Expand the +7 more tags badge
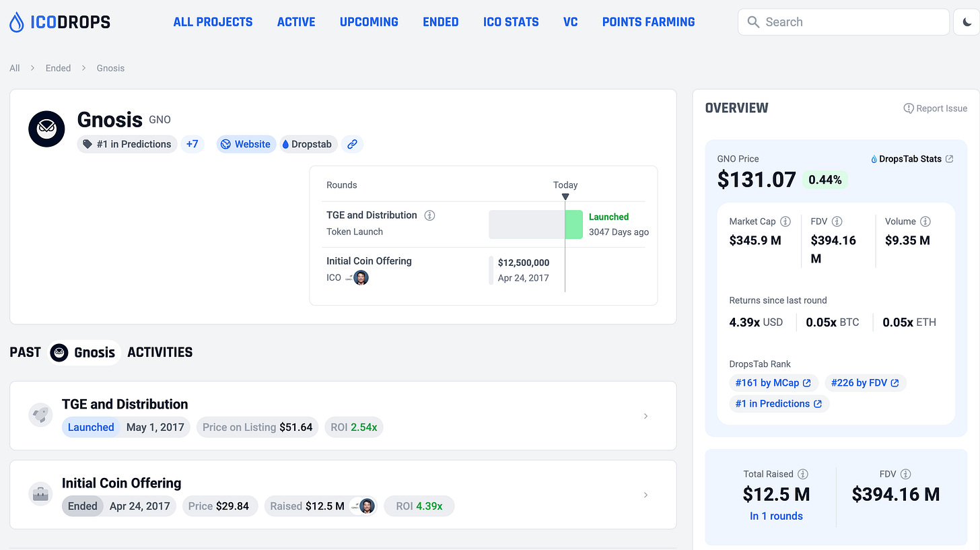The width and height of the screenshot is (980, 550). [x=193, y=144]
